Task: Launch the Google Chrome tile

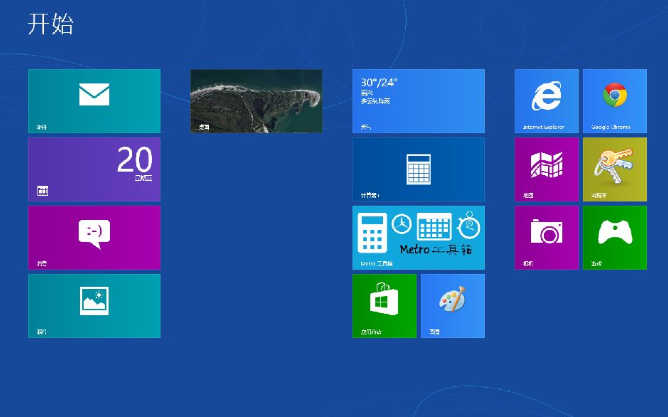Action: point(615,101)
